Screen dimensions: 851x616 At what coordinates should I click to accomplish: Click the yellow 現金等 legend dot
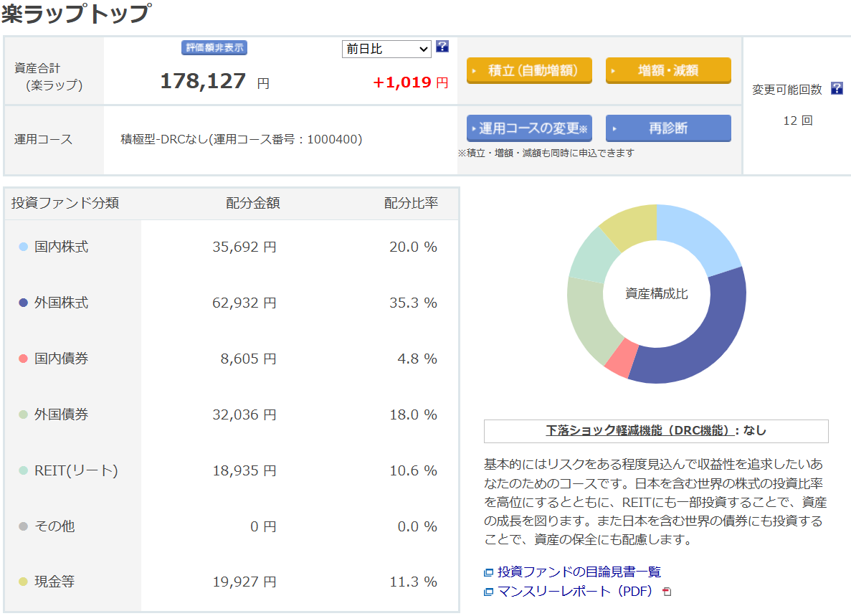(x=24, y=582)
